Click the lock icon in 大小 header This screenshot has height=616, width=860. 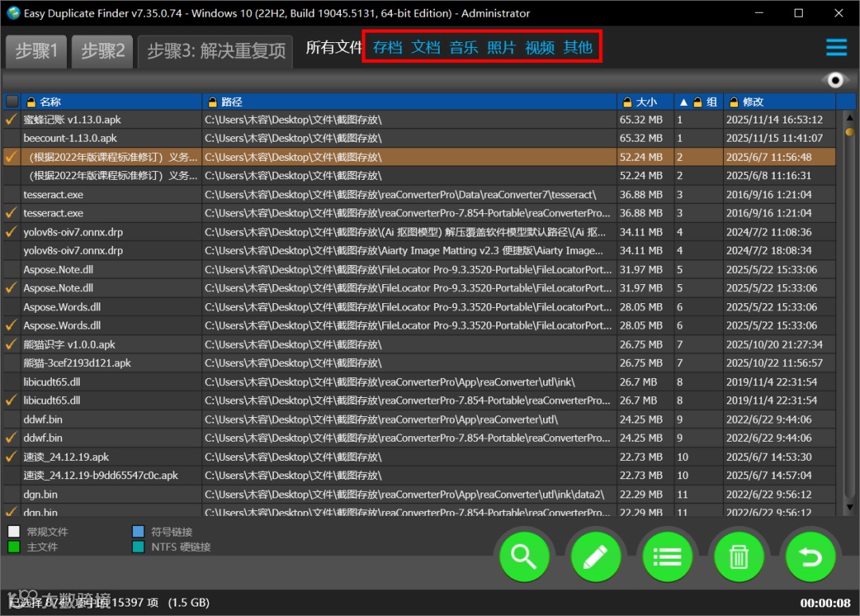pos(627,102)
